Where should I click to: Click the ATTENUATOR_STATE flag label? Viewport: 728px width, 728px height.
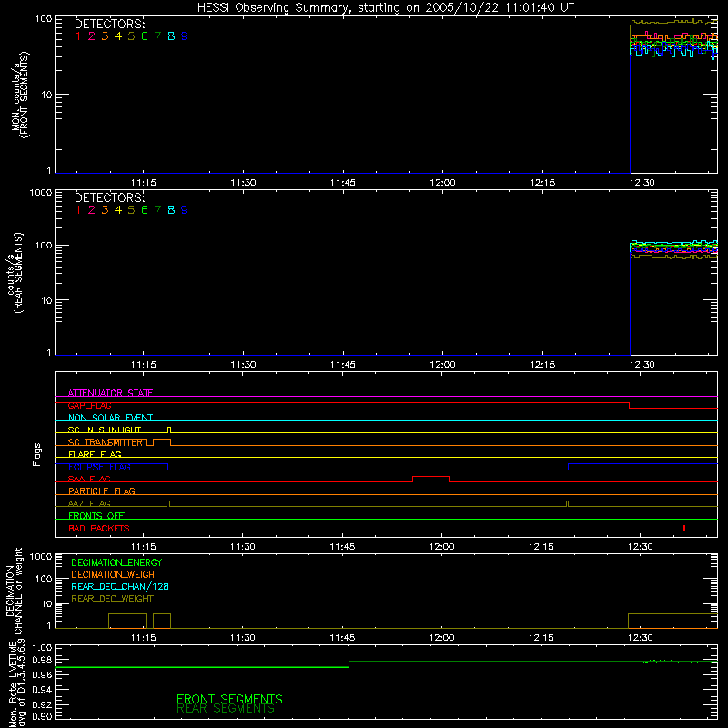[110, 393]
